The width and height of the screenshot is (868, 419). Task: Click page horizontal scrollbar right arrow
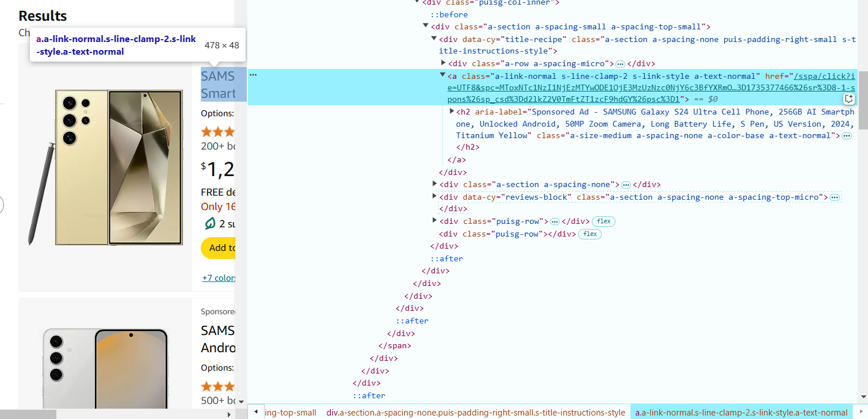point(229,414)
